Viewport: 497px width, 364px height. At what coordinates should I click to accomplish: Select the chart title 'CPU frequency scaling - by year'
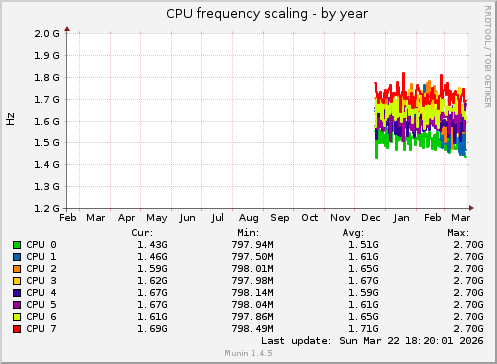click(x=267, y=14)
